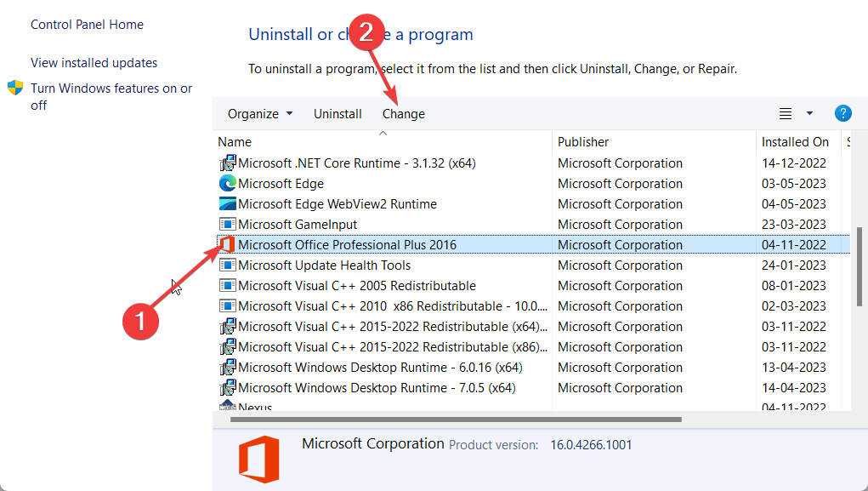Open the Organize dropdown menu
Viewport: 868px width, 491px height.
tap(260, 114)
